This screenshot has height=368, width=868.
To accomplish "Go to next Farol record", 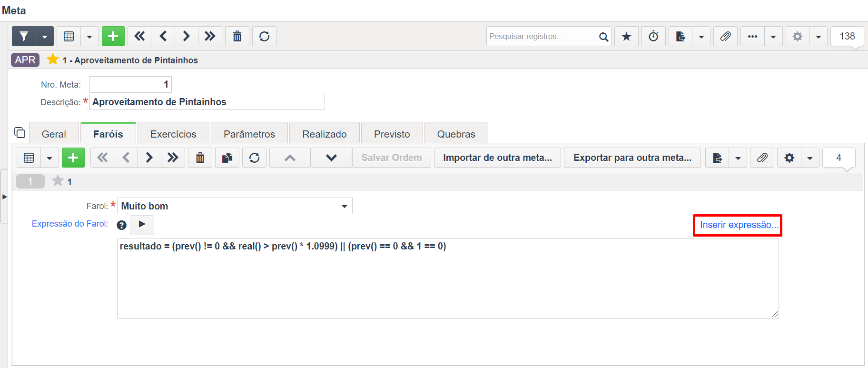I will coord(149,158).
